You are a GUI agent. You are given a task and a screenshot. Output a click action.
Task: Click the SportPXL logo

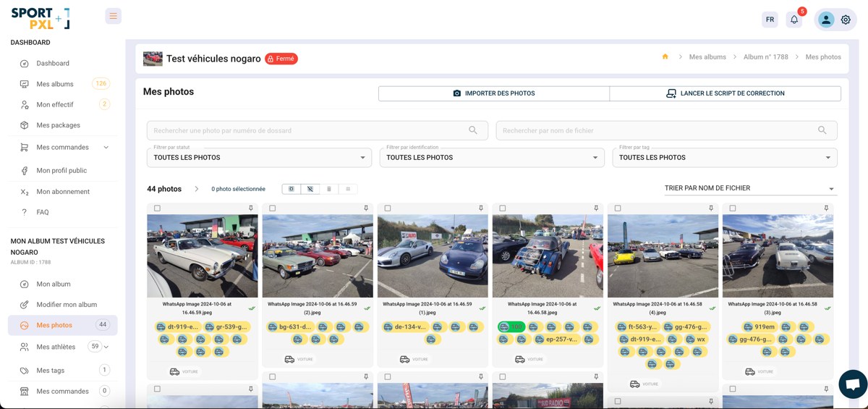click(41, 17)
